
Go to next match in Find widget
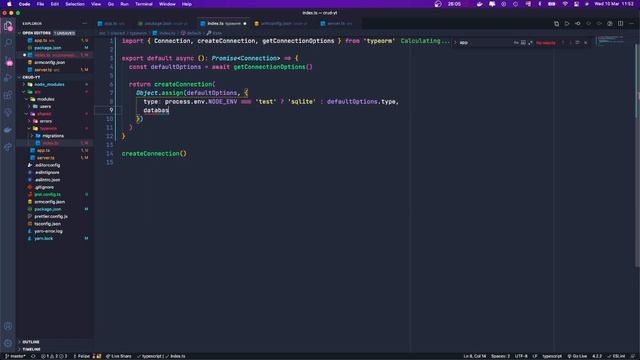pyautogui.click(x=570, y=42)
